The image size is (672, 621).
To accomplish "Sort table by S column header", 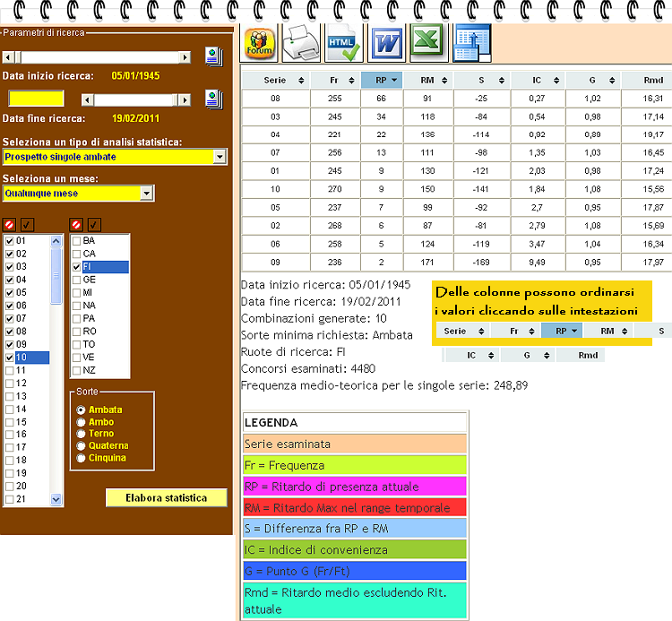I will 482,80.
